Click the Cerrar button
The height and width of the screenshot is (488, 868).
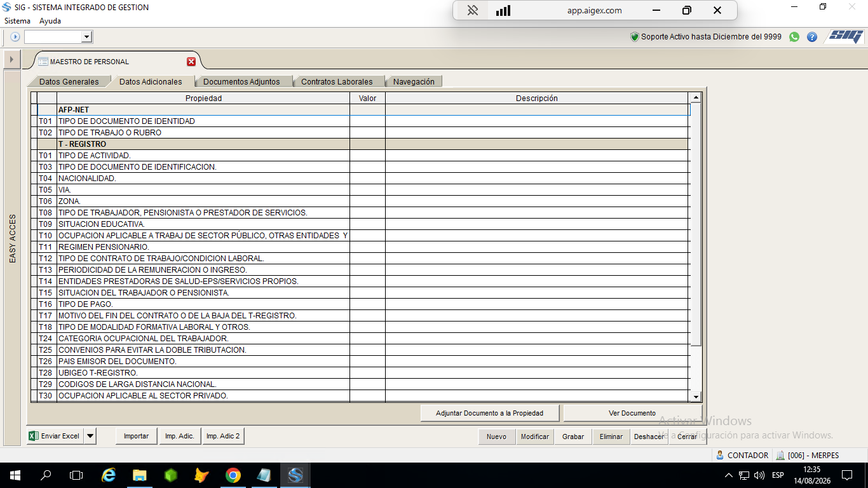pyautogui.click(x=687, y=437)
